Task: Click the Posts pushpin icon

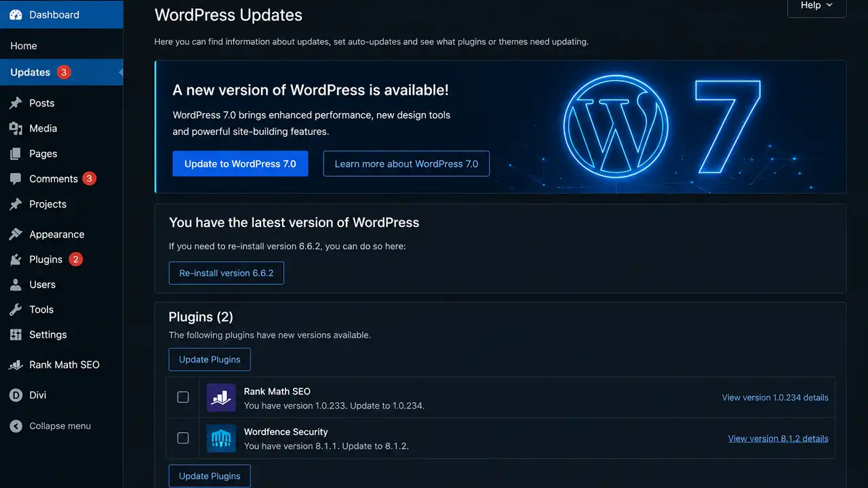Action: [x=16, y=103]
